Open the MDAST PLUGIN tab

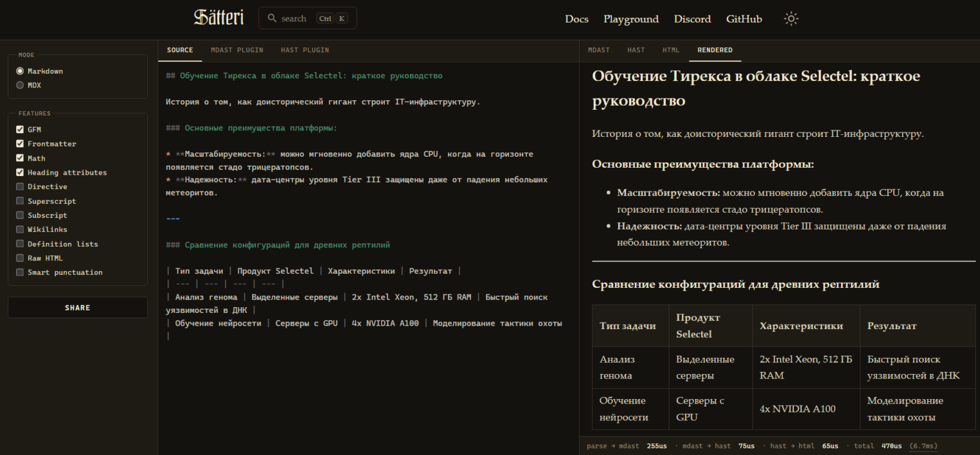(237, 50)
